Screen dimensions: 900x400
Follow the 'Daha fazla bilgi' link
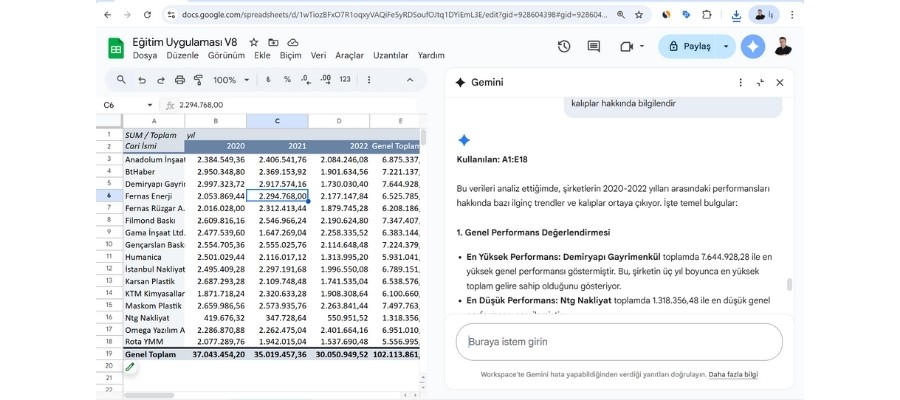733,374
